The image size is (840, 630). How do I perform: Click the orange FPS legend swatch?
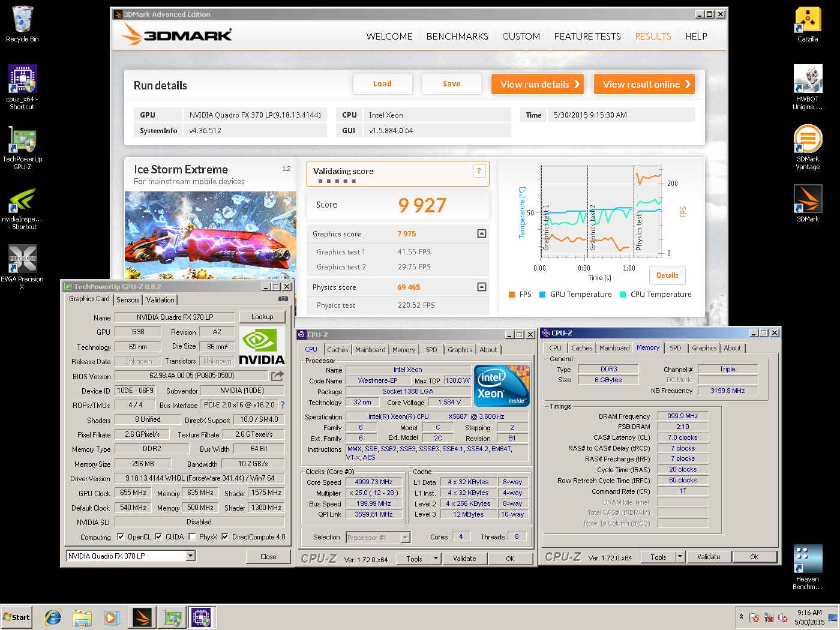pos(512,295)
